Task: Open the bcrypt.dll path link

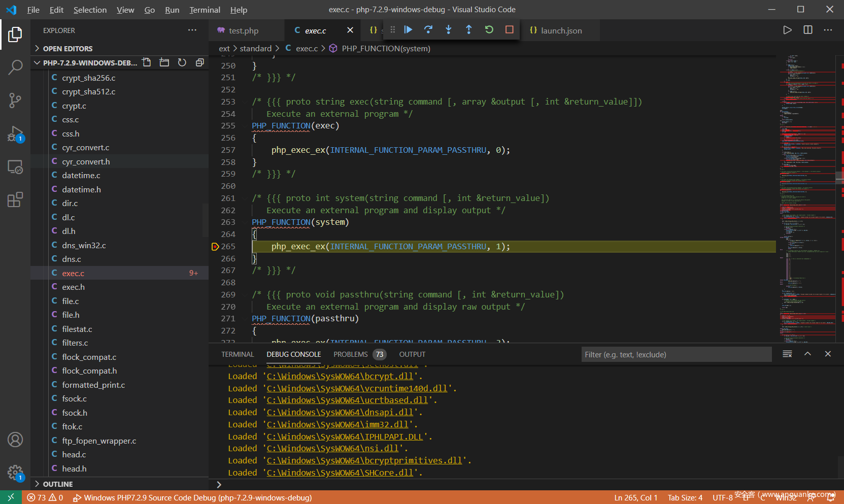Action: [340, 377]
